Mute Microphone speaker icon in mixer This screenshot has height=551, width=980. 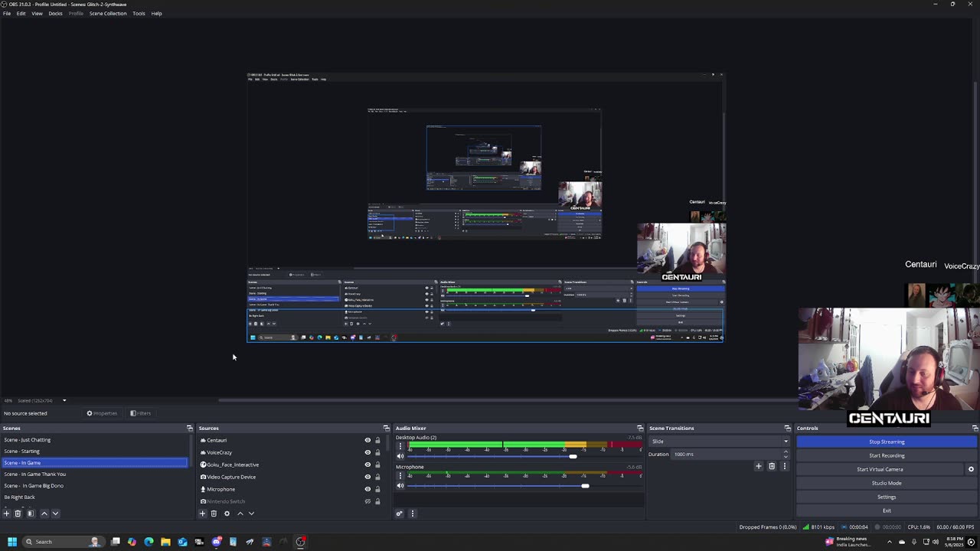(x=400, y=485)
